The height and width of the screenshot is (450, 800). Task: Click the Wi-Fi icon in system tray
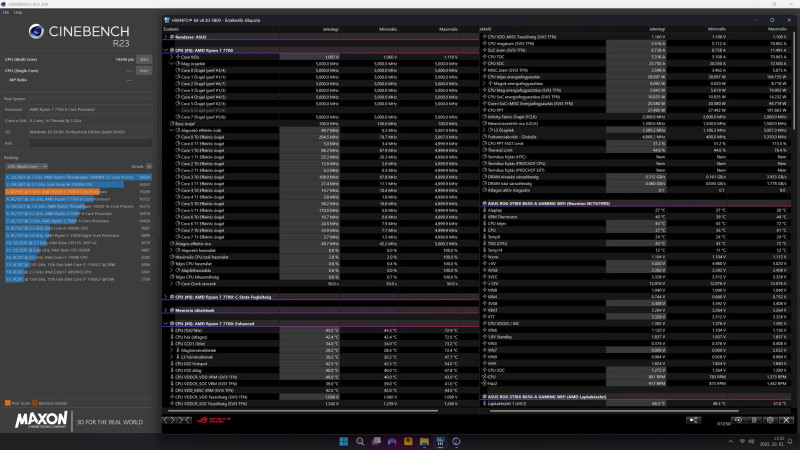coord(742,441)
